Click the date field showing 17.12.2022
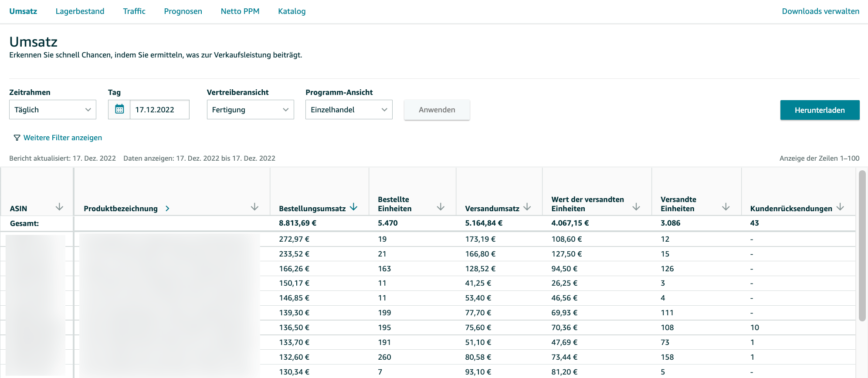The height and width of the screenshot is (378, 868). point(159,109)
